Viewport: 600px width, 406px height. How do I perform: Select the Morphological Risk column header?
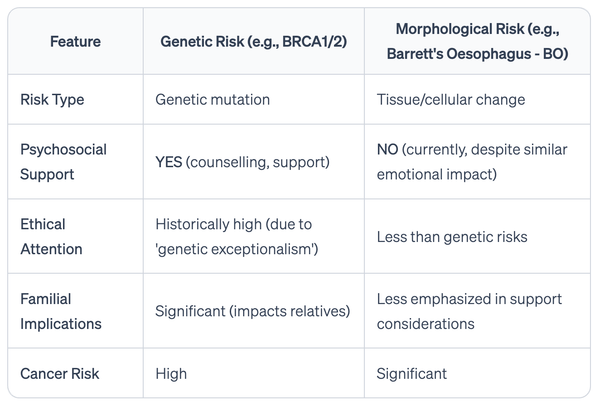click(x=477, y=44)
